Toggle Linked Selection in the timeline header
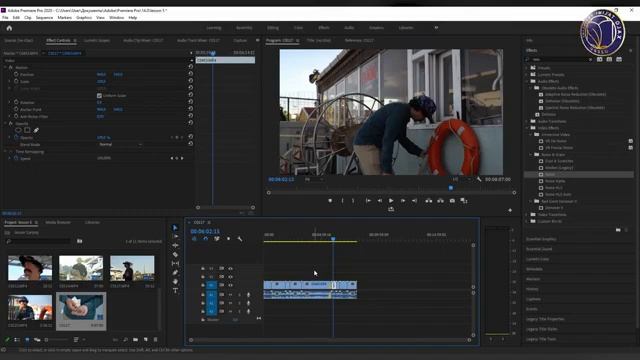Image resolution: width=640 pixels, height=360 pixels. point(217,239)
